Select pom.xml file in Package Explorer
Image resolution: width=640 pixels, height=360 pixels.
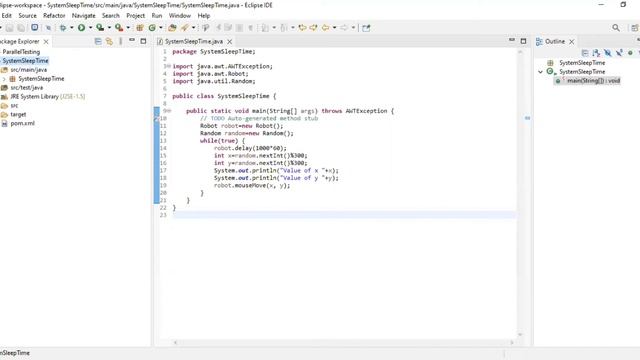point(22,123)
